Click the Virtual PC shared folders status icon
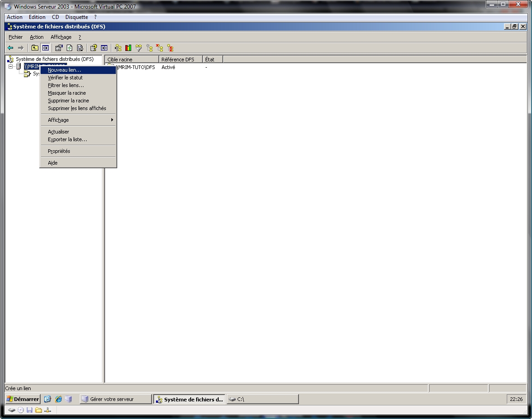Image resolution: width=532 pixels, height=419 pixels. point(39,410)
